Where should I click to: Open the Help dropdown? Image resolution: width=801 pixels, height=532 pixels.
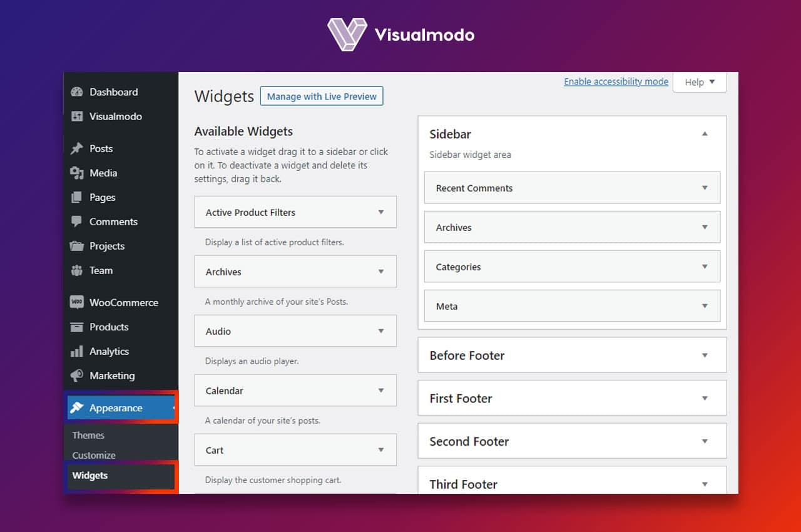coord(699,82)
